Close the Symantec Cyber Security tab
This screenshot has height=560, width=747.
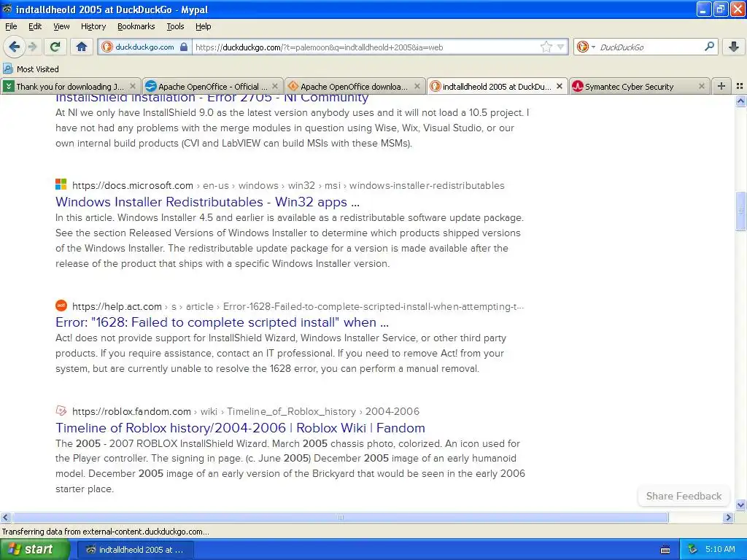(x=701, y=86)
